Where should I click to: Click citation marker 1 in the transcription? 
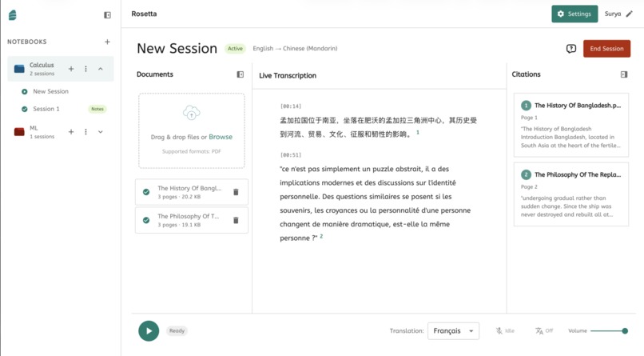[418, 132]
